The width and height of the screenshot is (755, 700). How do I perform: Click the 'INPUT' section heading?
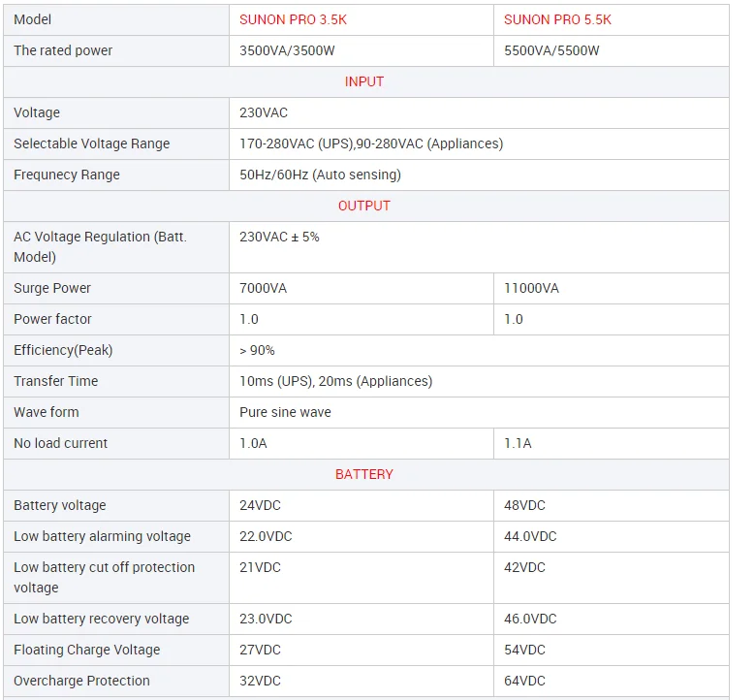click(x=364, y=81)
